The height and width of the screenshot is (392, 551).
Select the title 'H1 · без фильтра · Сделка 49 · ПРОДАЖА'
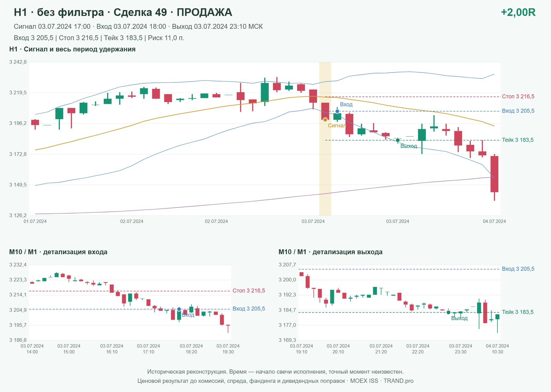tap(123, 12)
